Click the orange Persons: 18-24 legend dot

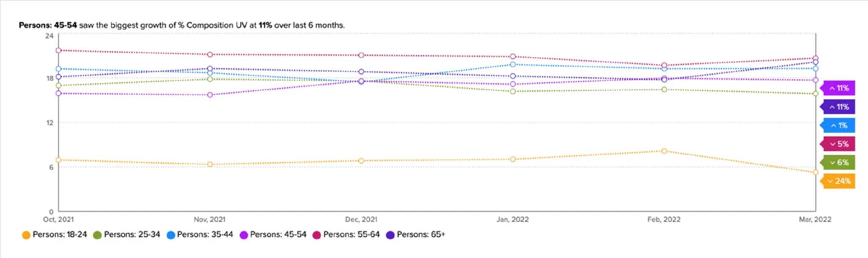point(26,235)
